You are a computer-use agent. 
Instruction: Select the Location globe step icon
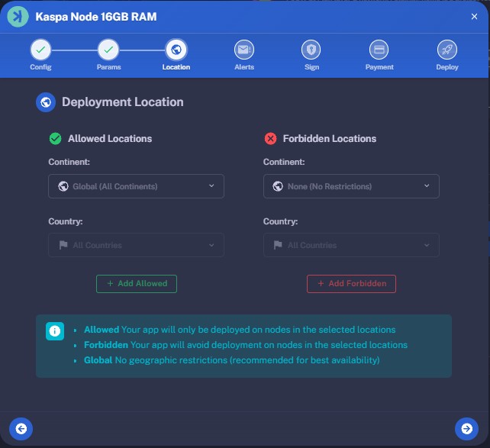(x=176, y=50)
